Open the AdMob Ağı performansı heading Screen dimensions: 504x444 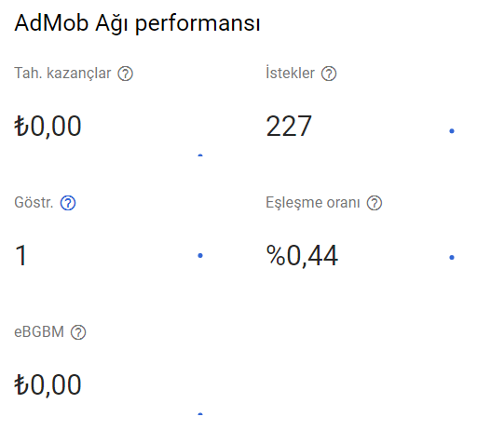pyautogui.click(x=137, y=24)
